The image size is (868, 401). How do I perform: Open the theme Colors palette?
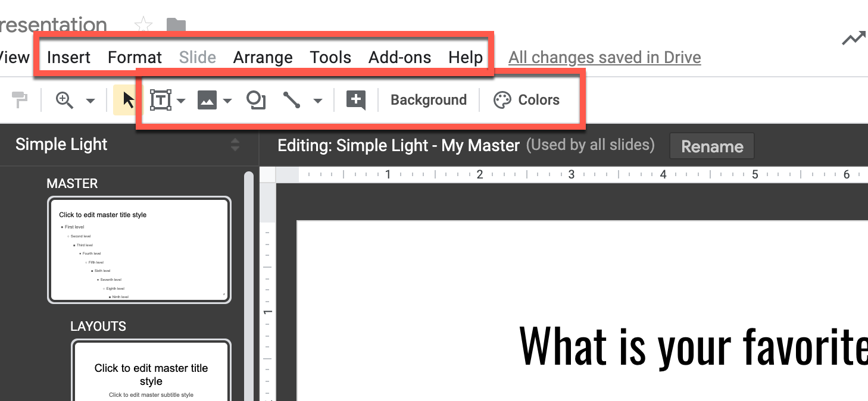pos(526,99)
